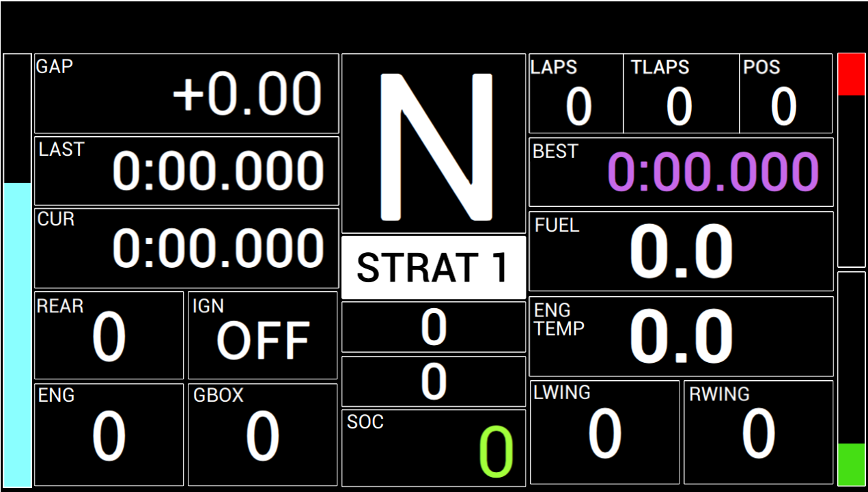Select the green SOC readout
This screenshot has width=868, height=492.
[x=434, y=448]
